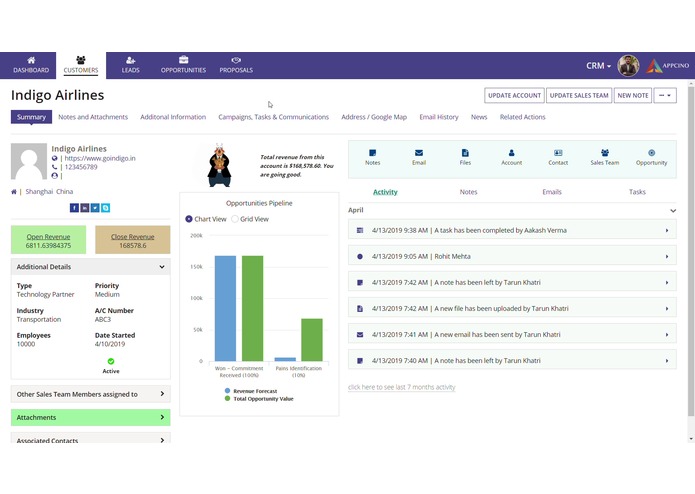Click the globe website icon
The width and height of the screenshot is (695, 494).
(x=55, y=158)
